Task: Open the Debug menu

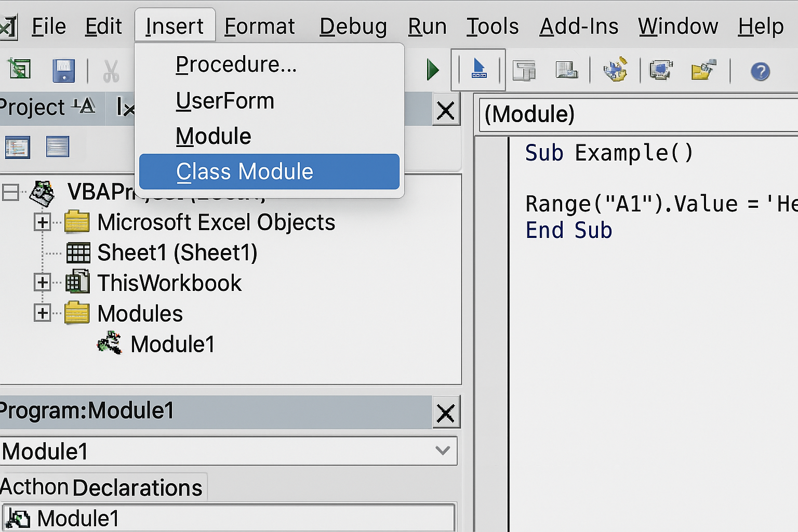Action: (x=353, y=26)
